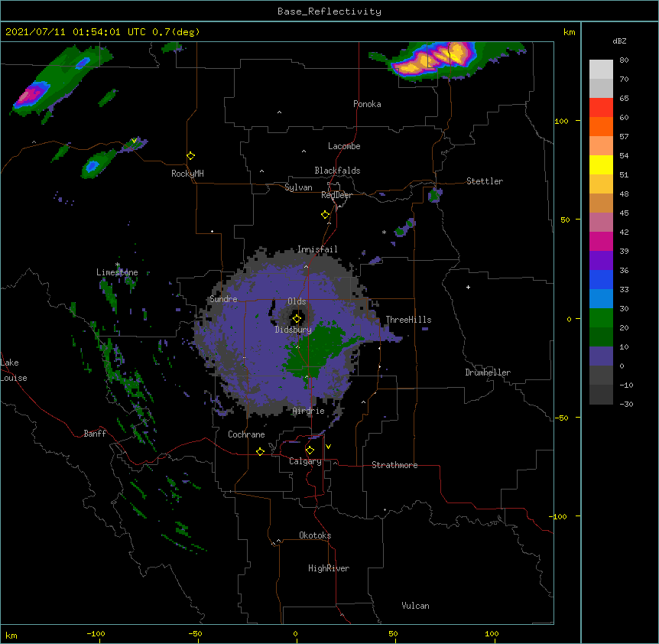Image resolution: width=659 pixels, height=644 pixels.
Task: Select the bright yellow 54 dBZ legend swatch
Action: pos(601,164)
